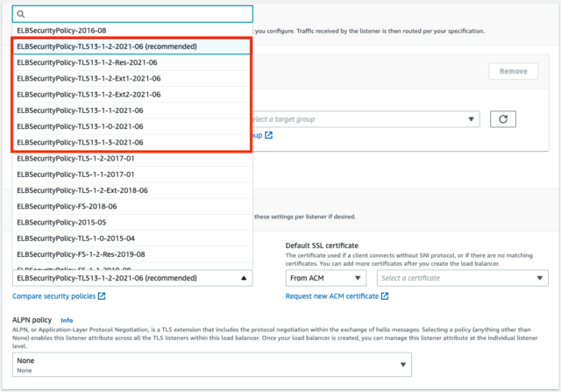Open Compare security policies link

[54, 296]
